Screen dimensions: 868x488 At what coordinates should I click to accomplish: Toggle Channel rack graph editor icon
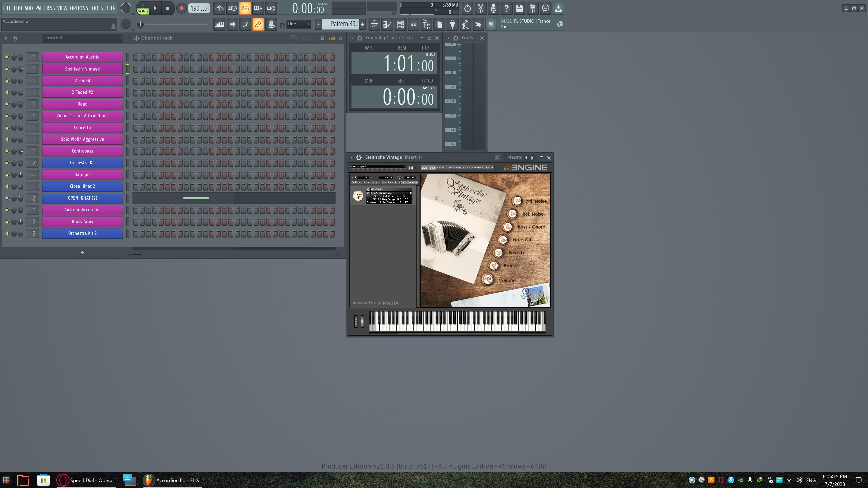(x=322, y=38)
